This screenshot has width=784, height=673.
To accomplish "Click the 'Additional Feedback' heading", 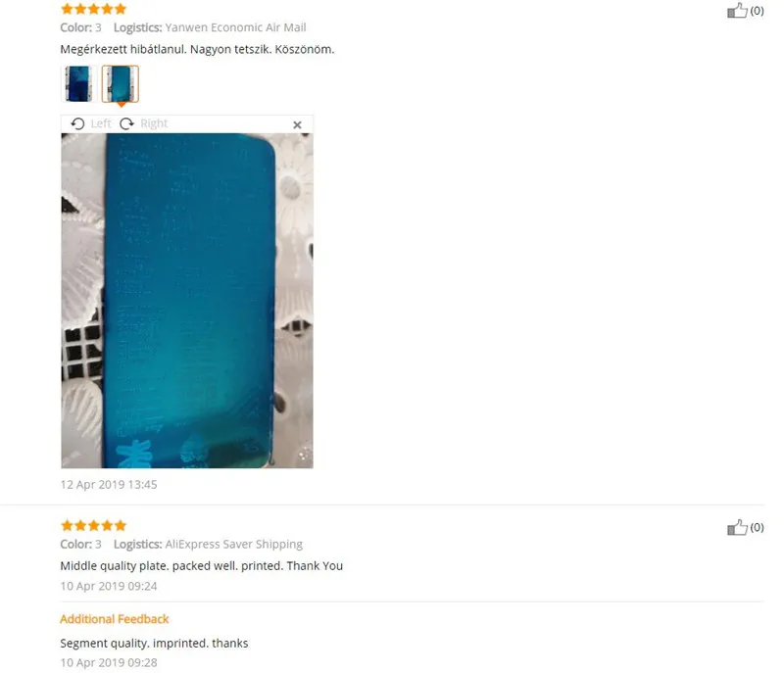I will (x=115, y=619).
